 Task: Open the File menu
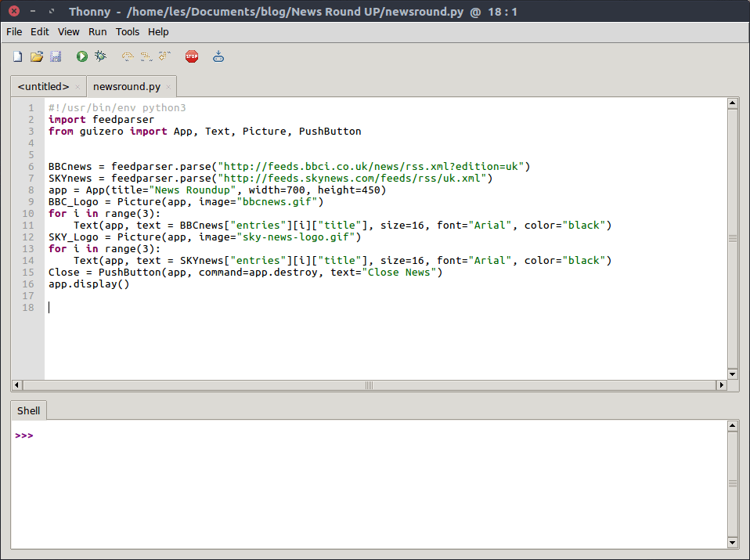(14, 31)
